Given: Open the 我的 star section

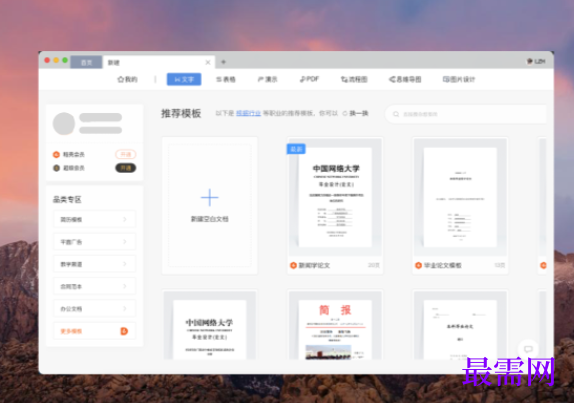Looking at the screenshot, I should point(127,79).
